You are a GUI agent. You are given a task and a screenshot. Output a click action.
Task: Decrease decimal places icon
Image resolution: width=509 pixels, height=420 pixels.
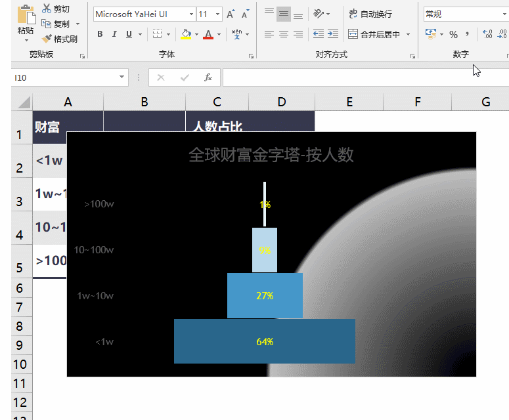[x=502, y=34]
